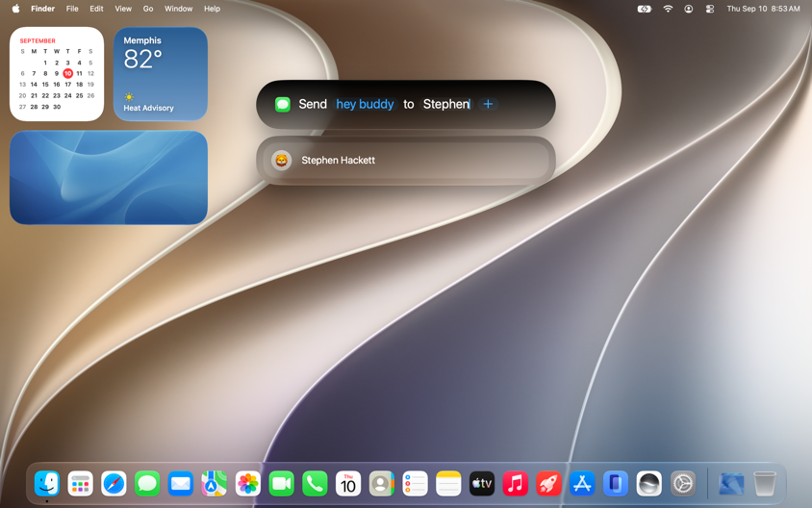Click the battery status icon

point(645,9)
